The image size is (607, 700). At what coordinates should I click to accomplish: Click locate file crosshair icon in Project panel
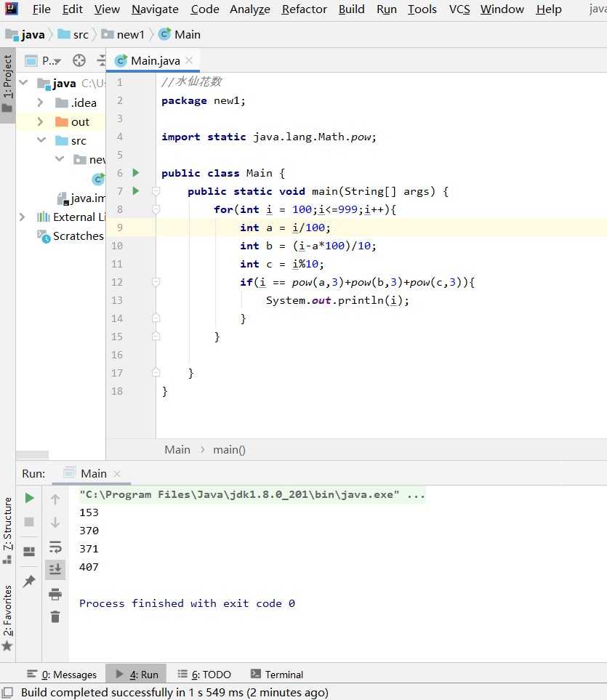coord(79,60)
